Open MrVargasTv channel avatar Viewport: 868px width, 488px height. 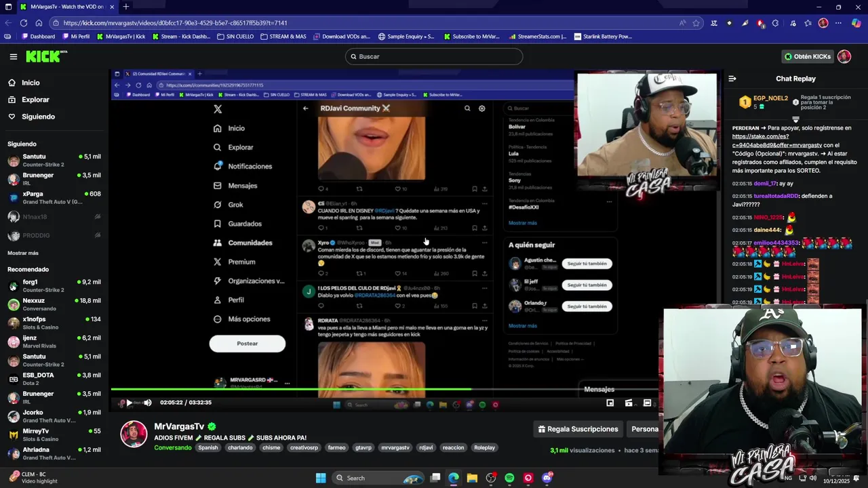(134, 434)
